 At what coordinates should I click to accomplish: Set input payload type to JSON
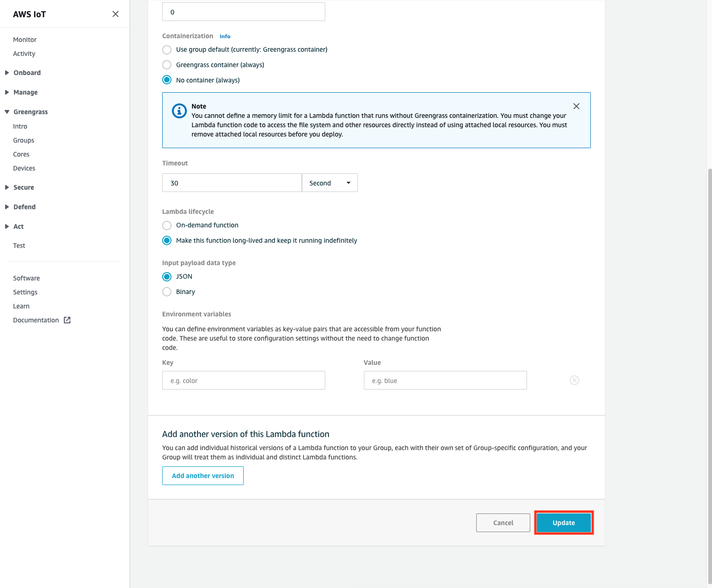tap(167, 276)
